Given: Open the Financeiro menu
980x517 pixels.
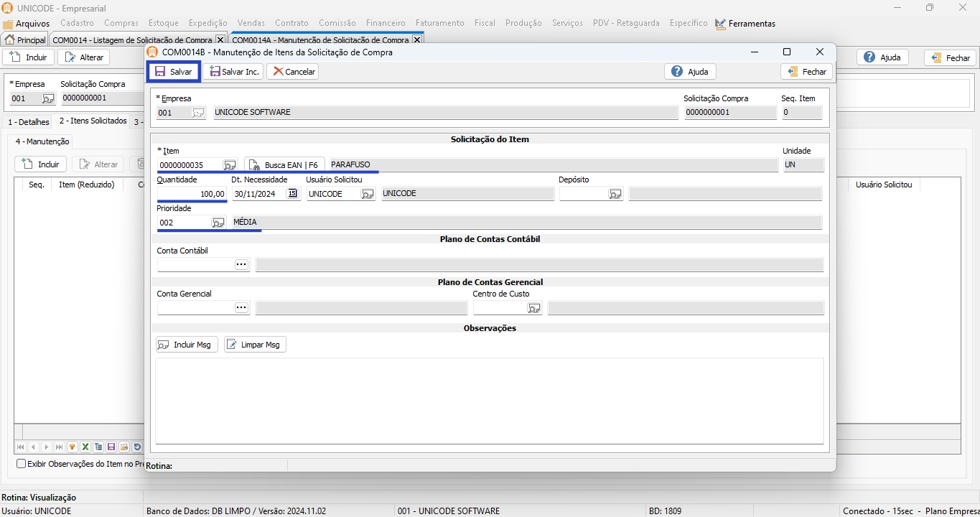Looking at the screenshot, I should coord(385,23).
